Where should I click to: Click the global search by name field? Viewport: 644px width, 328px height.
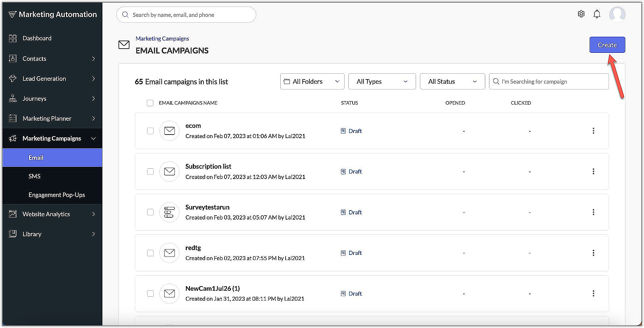pyautogui.click(x=186, y=15)
